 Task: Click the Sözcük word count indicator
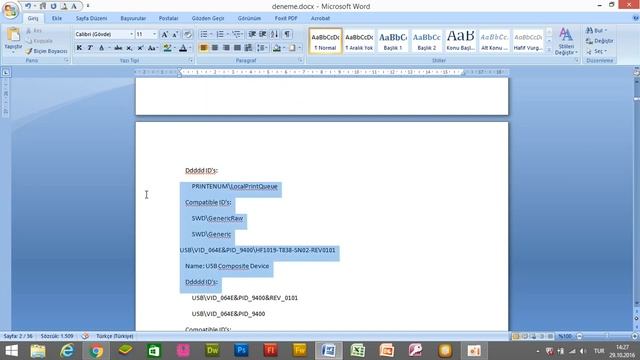[x=57, y=336]
